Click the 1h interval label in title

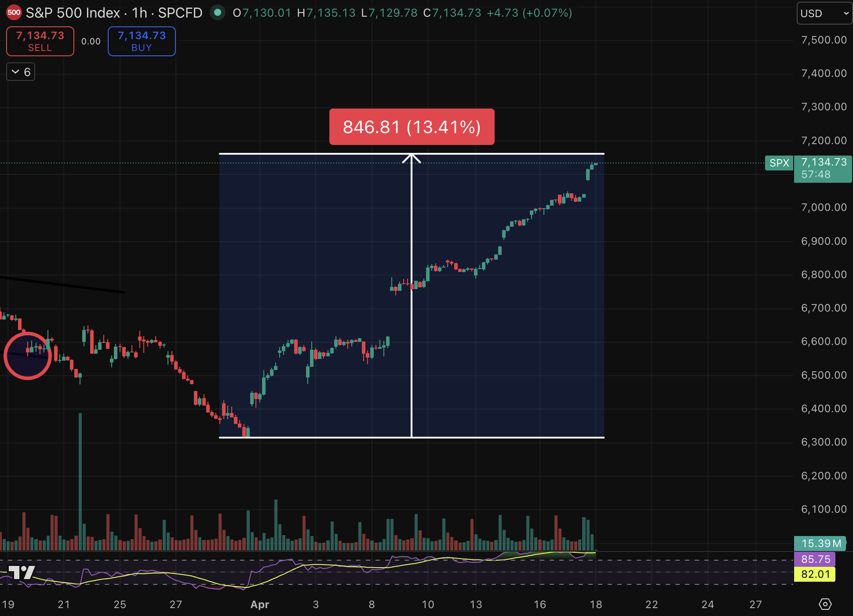point(139,13)
